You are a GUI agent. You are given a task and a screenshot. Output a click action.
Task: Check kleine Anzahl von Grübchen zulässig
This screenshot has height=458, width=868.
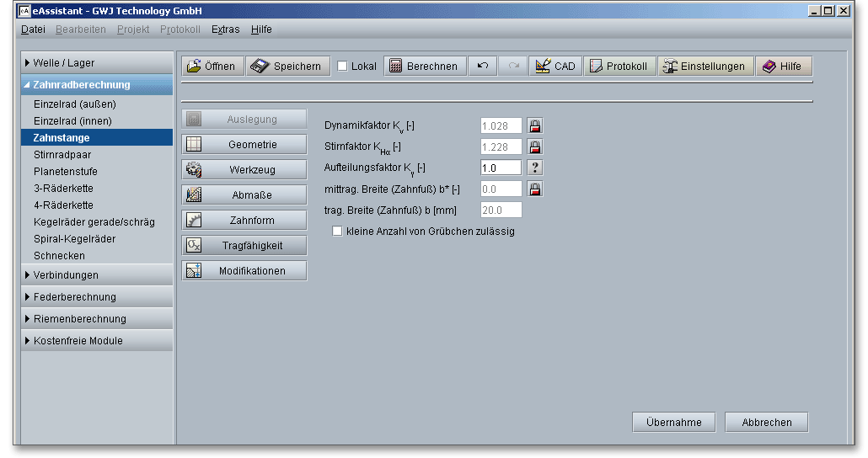(338, 231)
